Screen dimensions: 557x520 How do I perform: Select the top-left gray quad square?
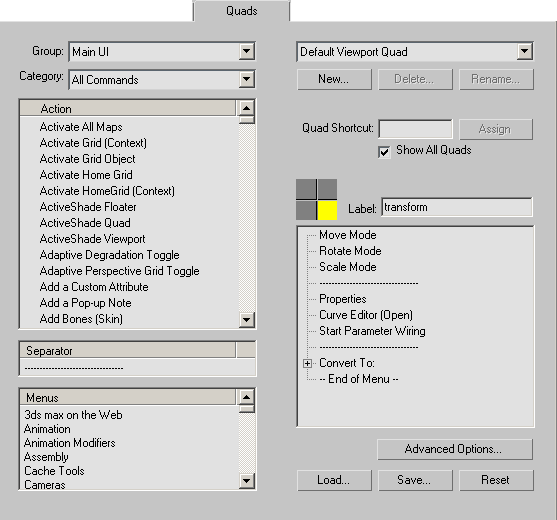point(306,189)
